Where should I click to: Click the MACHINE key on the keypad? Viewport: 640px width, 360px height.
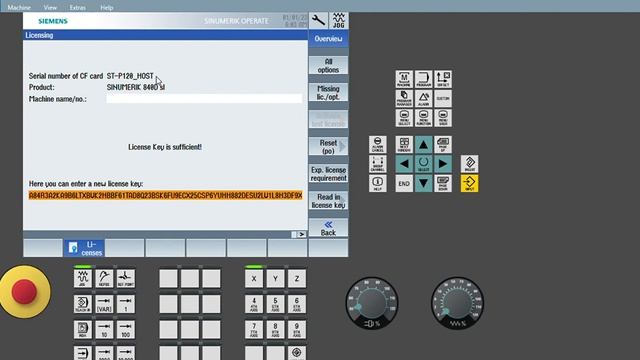click(x=404, y=79)
